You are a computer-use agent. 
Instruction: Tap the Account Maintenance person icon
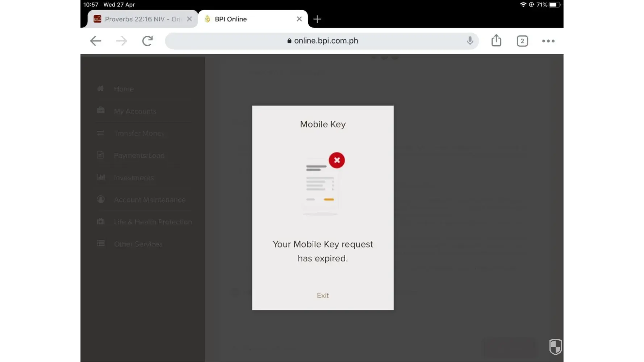click(101, 199)
